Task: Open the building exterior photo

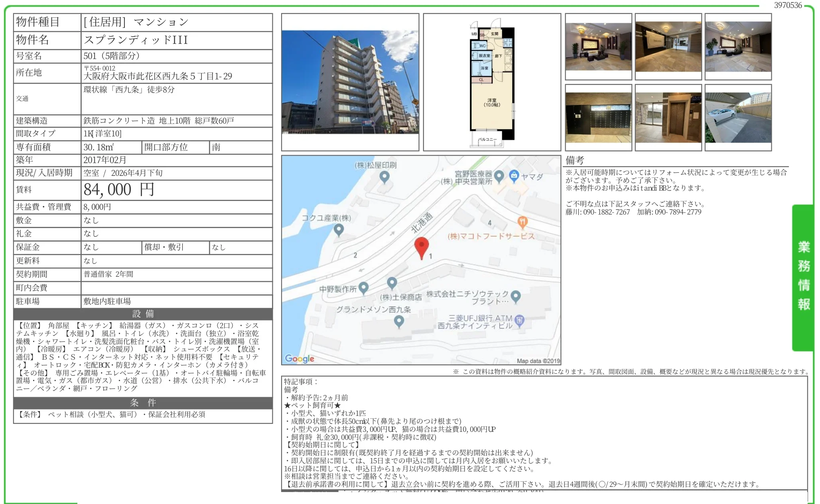Action: coord(350,82)
